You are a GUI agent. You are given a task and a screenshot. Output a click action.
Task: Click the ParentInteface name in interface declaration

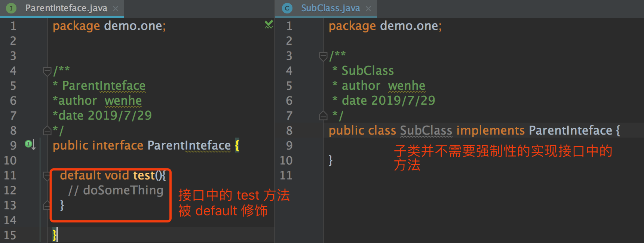pos(189,145)
